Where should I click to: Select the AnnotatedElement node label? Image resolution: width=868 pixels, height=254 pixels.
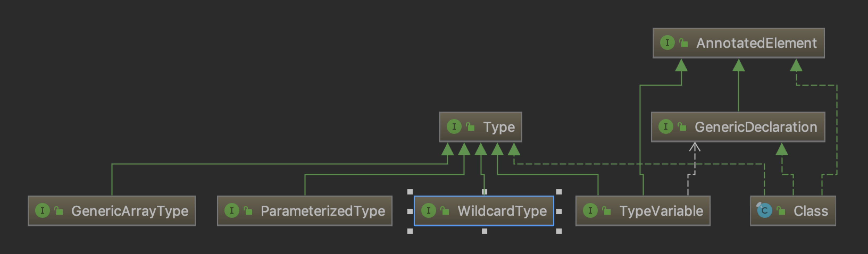tap(757, 43)
